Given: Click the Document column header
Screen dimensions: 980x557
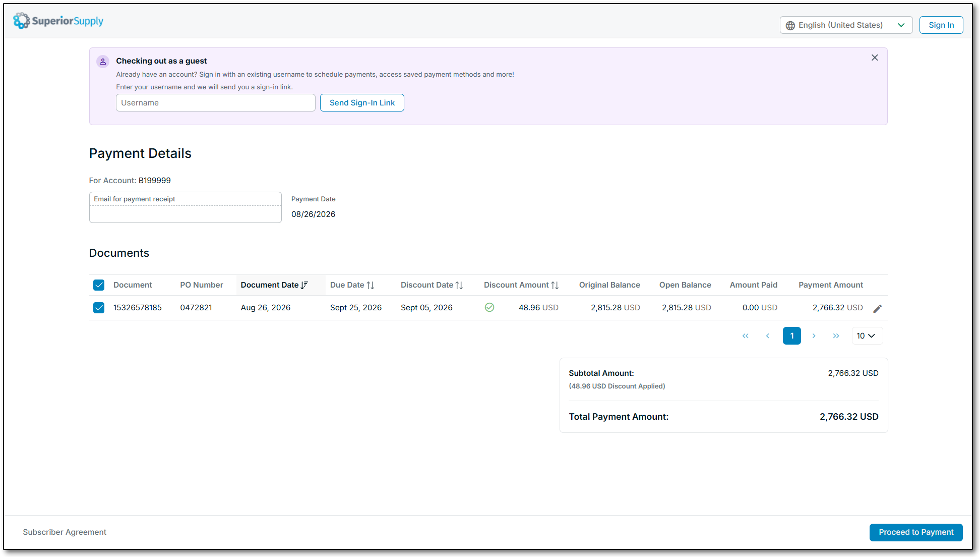Looking at the screenshot, I should coord(133,285).
